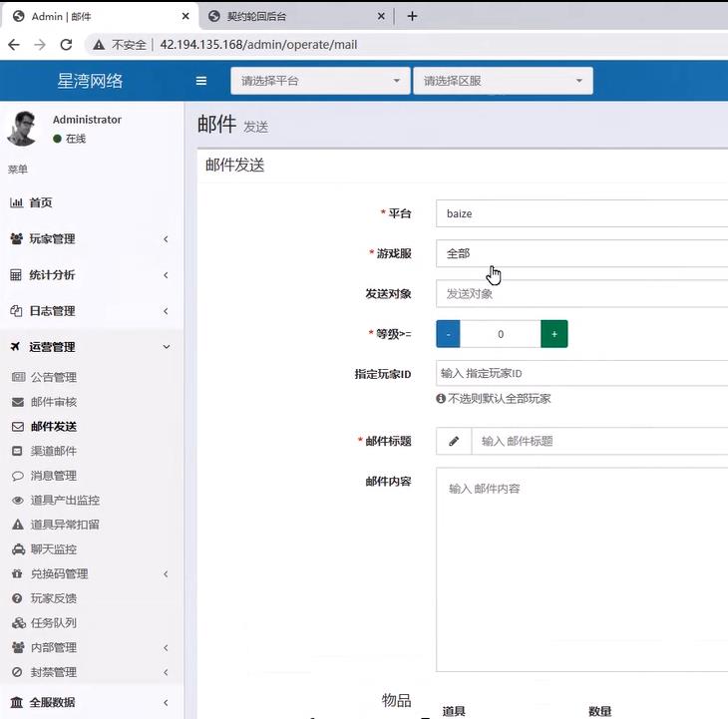Click the 玩家反馈 question mark icon
The image size is (728, 719).
click(17, 598)
